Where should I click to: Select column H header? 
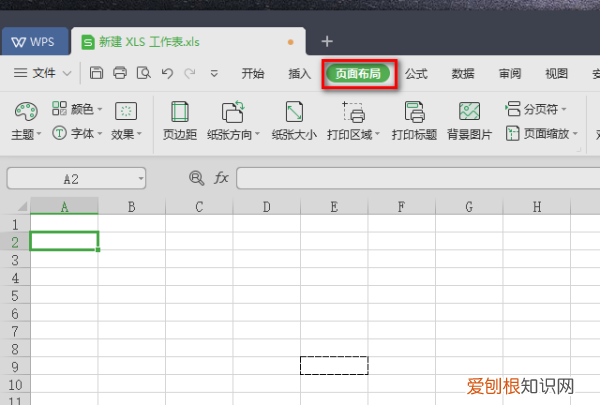click(536, 206)
